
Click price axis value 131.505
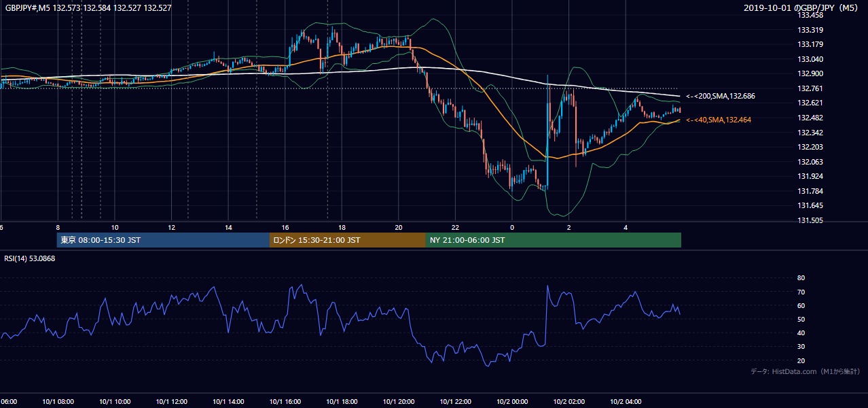pyautogui.click(x=810, y=220)
